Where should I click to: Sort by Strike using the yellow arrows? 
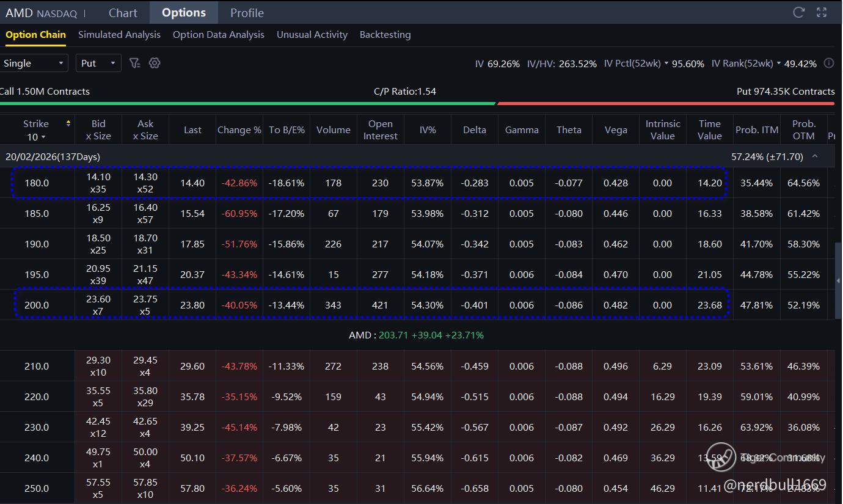point(68,123)
